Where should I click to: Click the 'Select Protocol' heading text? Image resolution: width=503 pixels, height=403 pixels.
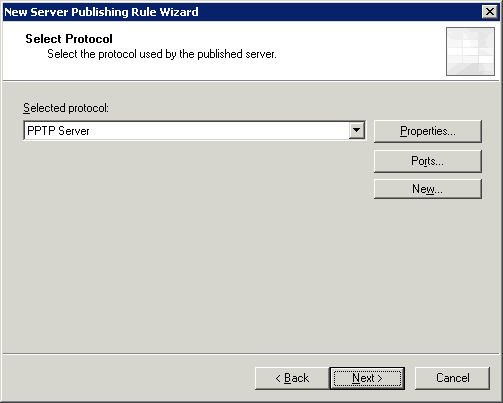click(x=69, y=39)
